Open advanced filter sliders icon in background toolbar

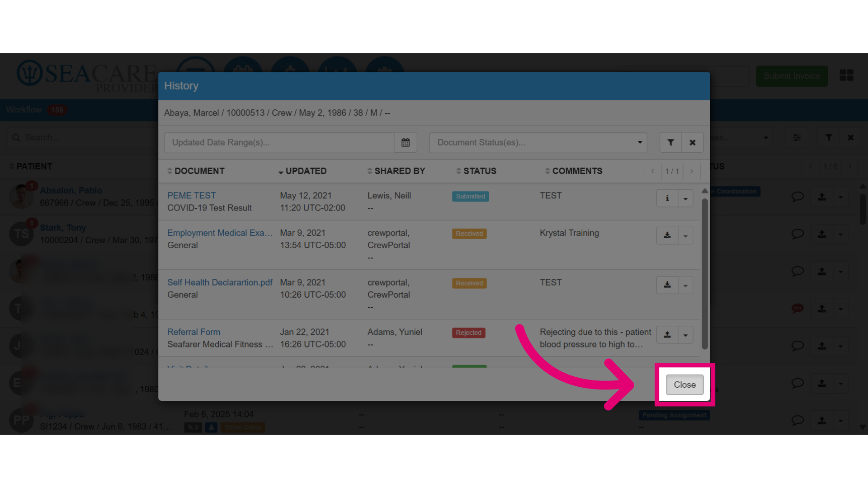797,137
